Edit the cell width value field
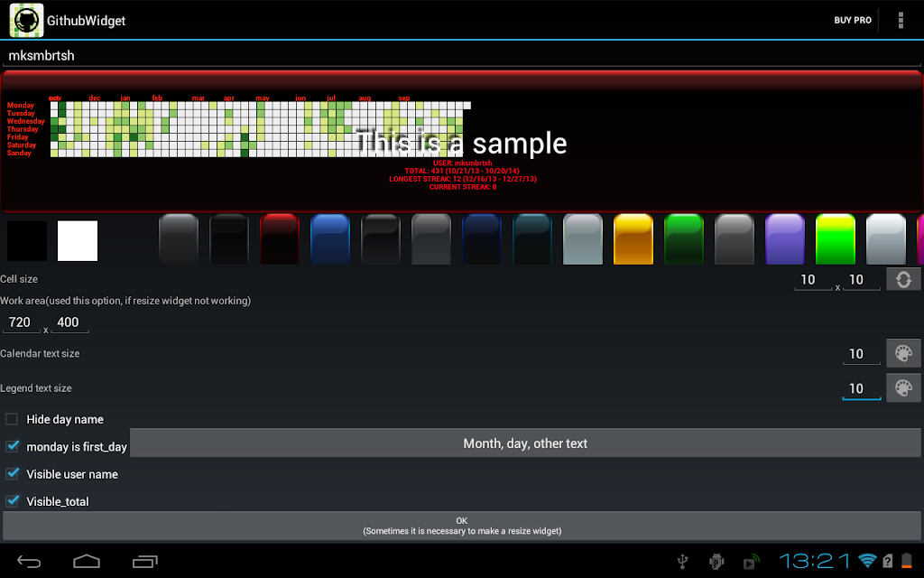 813,280
